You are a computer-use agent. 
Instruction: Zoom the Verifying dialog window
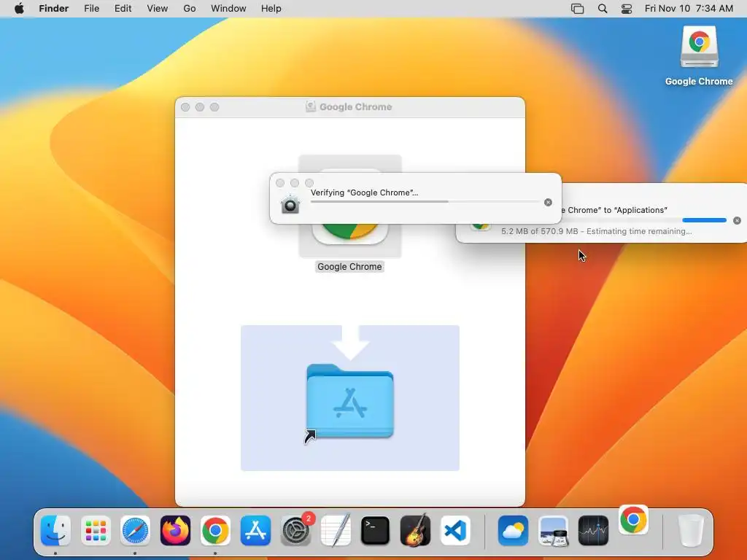point(309,183)
